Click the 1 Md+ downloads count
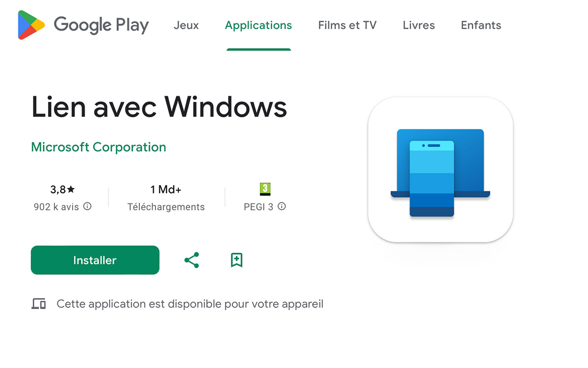Screen dimensions: 588x368 pos(166,189)
